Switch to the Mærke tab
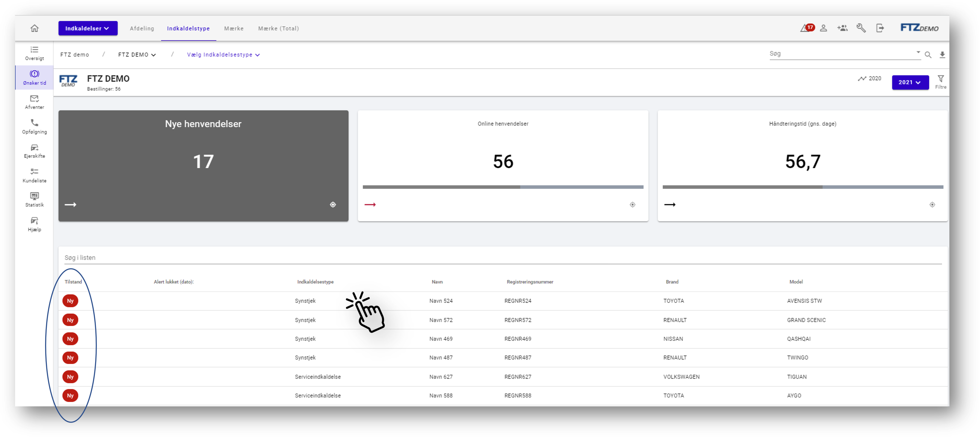The image size is (980, 437). coord(234,28)
